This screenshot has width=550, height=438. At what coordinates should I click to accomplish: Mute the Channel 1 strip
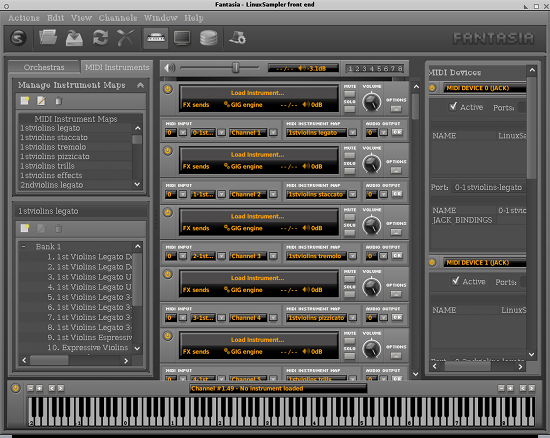(x=349, y=94)
